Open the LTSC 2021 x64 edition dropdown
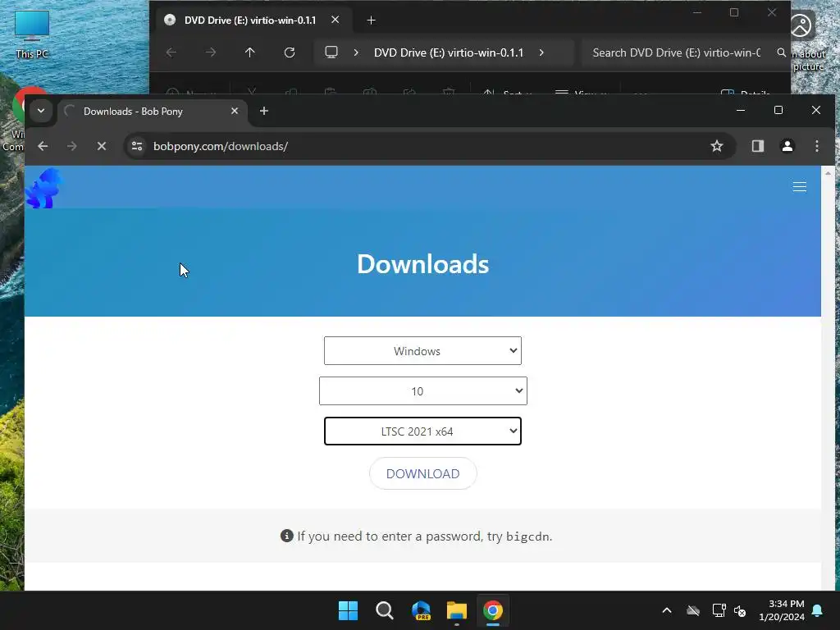This screenshot has height=630, width=840. click(422, 431)
